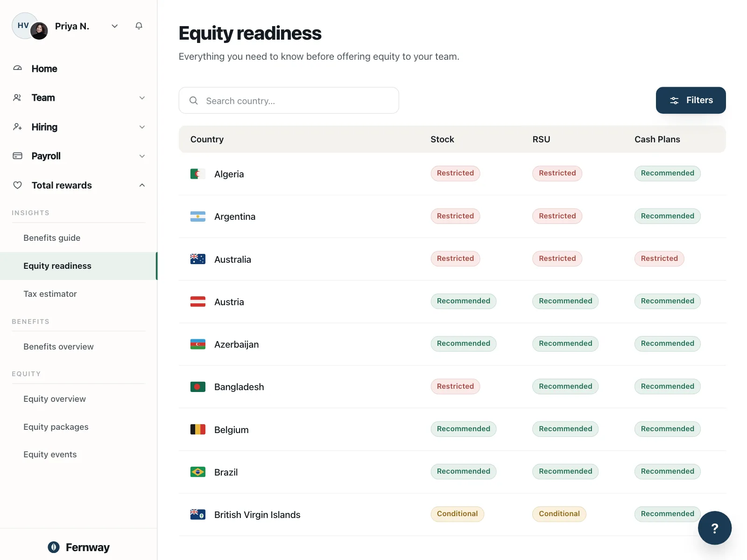747x560 pixels.
Task: Expand the Payroll menu chevron
Action: (x=142, y=156)
